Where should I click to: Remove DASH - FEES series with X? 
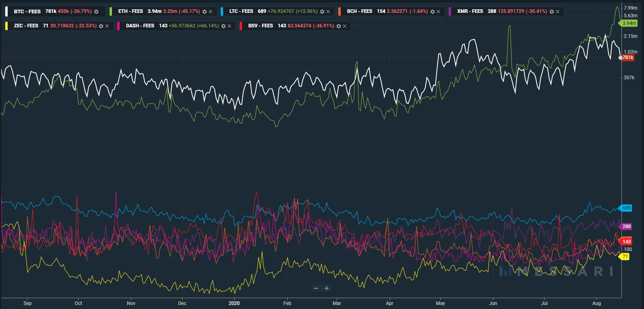coord(230,26)
